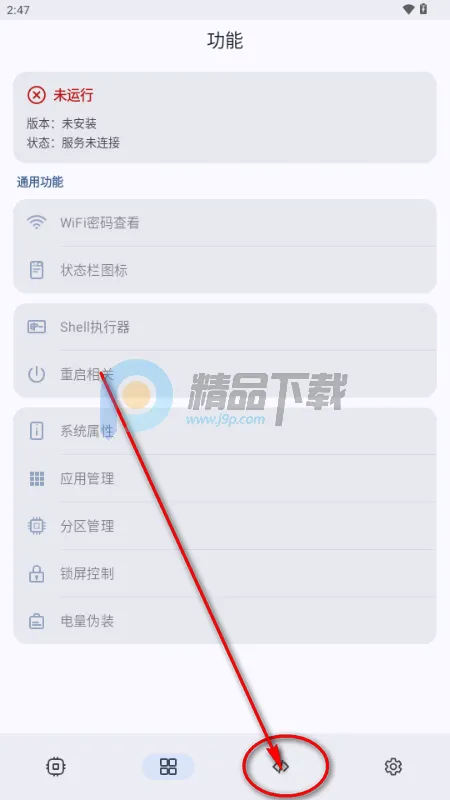Open WiFi密码查看 entry
This screenshot has width=450, height=800.
[x=224, y=222]
